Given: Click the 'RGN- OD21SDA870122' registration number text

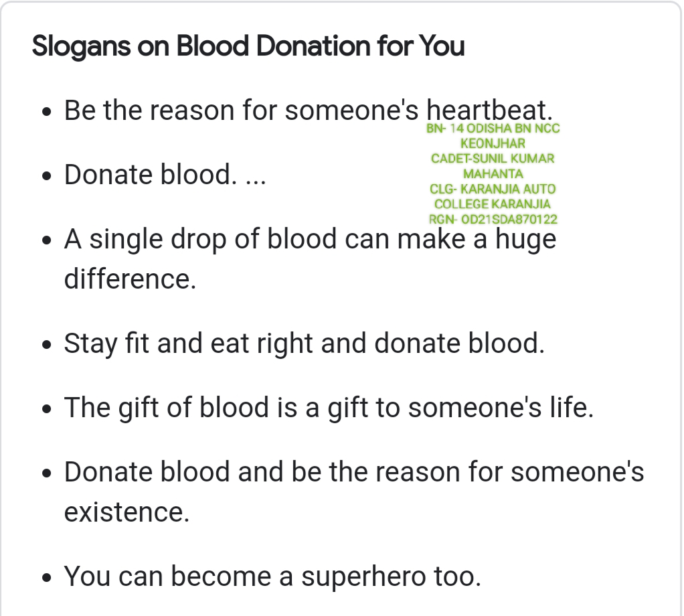Looking at the screenshot, I should 493,219.
